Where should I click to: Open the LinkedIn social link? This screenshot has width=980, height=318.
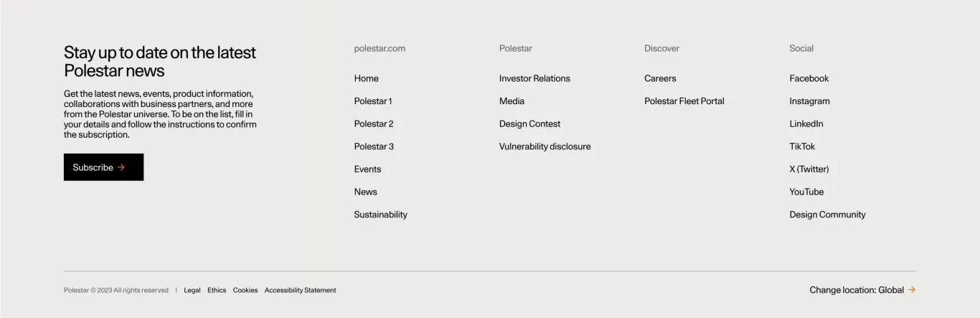tap(806, 123)
